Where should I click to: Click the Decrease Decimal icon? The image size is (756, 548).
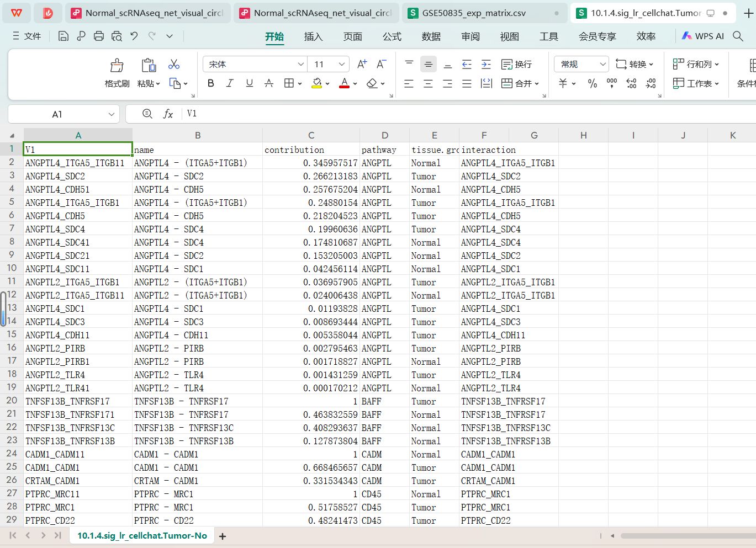[651, 83]
